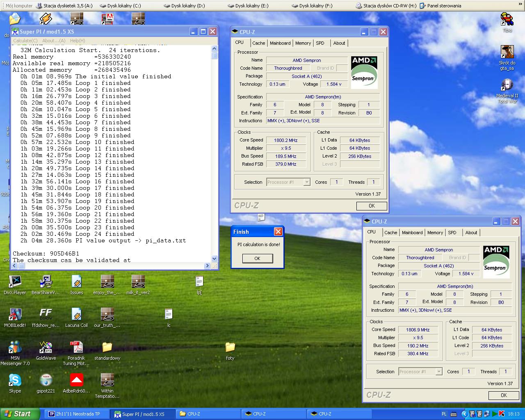The height and width of the screenshot is (420, 525).
Task: Select the MSN Messenger 7.0 icon
Action: click(x=15, y=353)
